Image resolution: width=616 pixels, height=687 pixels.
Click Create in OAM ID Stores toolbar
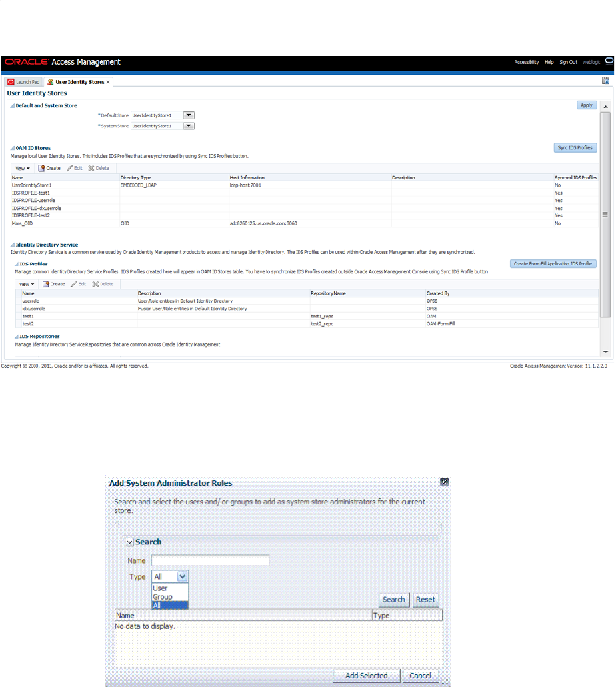pos(49,168)
